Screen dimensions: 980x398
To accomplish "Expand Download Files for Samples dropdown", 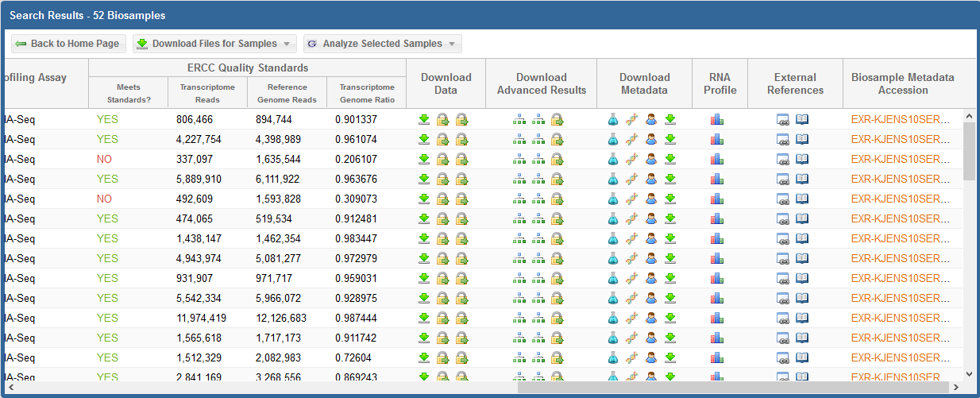I will 214,44.
